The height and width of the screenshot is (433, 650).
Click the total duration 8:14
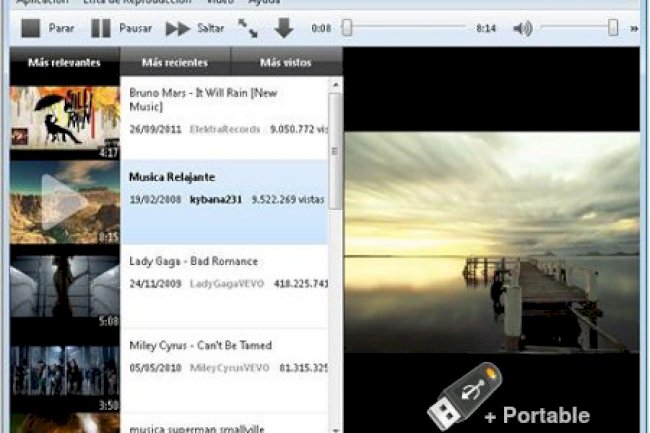pyautogui.click(x=486, y=28)
